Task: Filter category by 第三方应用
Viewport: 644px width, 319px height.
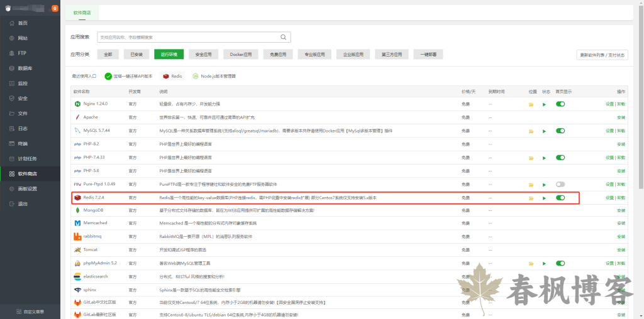Action: [x=391, y=54]
